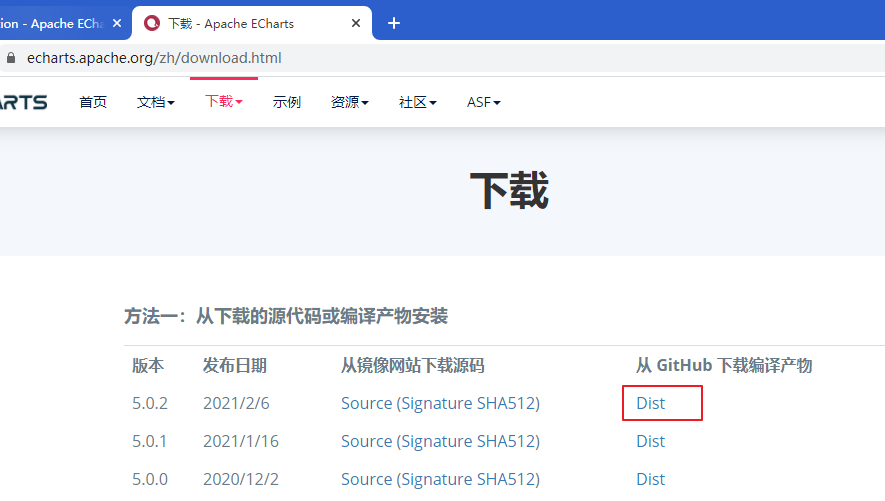Expand the 资源 dropdown menu
The height and width of the screenshot is (501, 885).
(x=349, y=102)
